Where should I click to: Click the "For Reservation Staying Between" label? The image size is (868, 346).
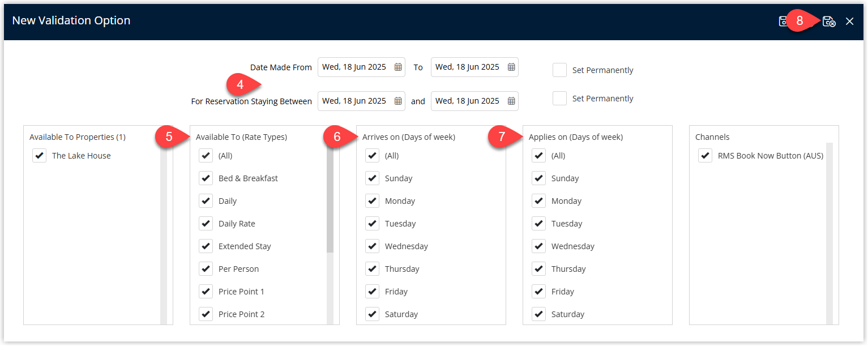[251, 101]
